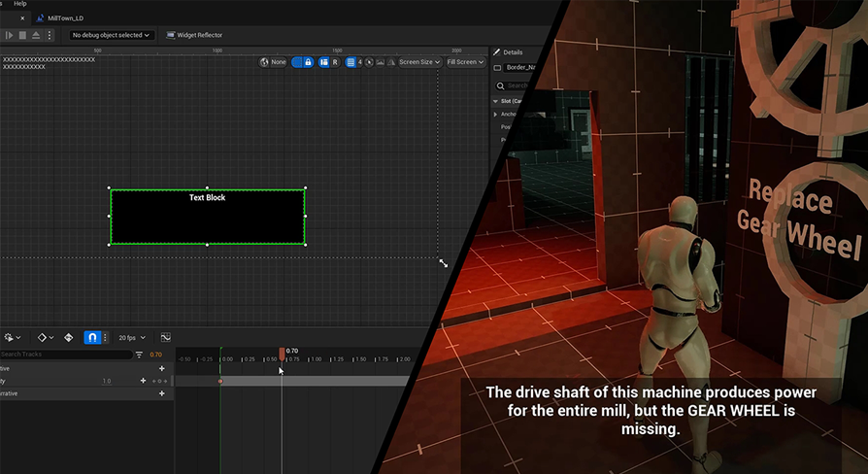Image resolution: width=868 pixels, height=474 pixels.
Task: Expand the Anchors property row
Action: [x=495, y=114]
